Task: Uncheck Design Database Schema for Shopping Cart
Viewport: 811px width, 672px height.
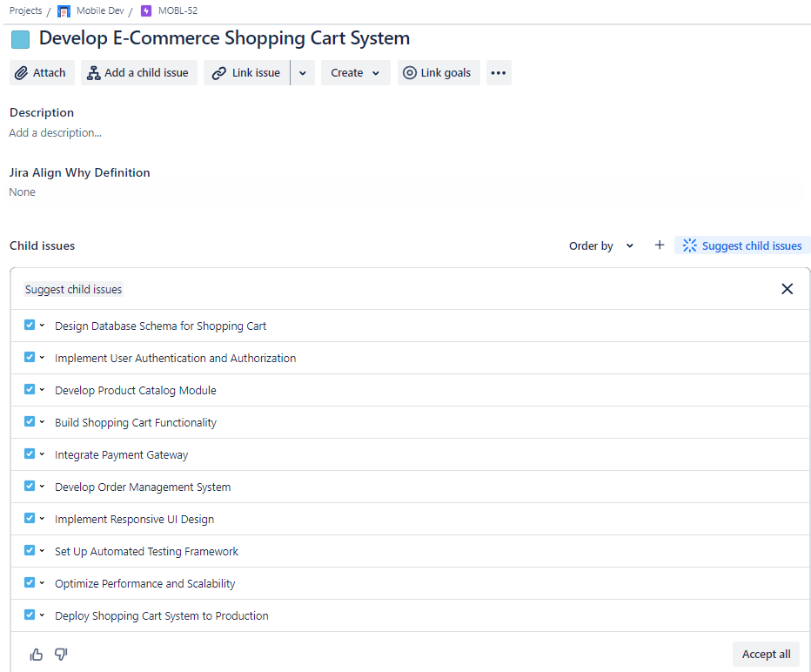Action: [30, 326]
